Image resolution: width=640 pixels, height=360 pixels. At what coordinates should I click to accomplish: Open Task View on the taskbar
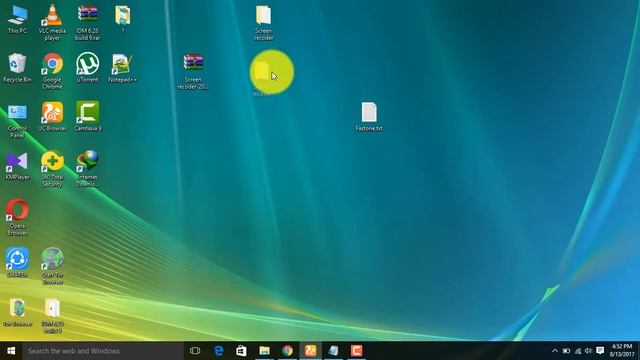[x=195, y=351]
